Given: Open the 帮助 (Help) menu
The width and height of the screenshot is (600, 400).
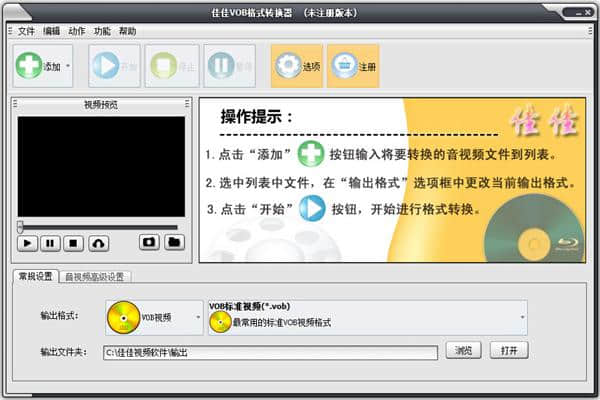Looking at the screenshot, I should 127,31.
